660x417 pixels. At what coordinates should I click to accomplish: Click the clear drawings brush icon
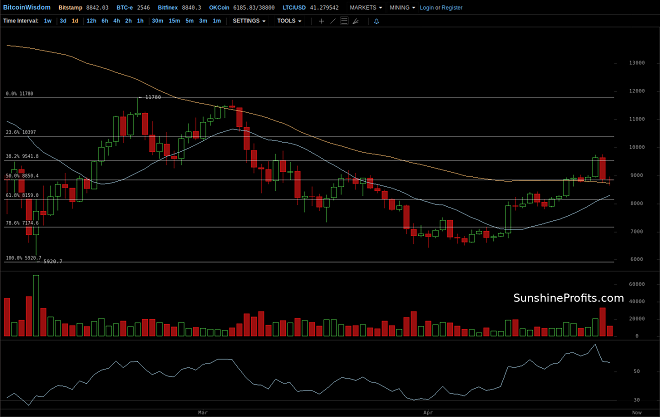356,21
